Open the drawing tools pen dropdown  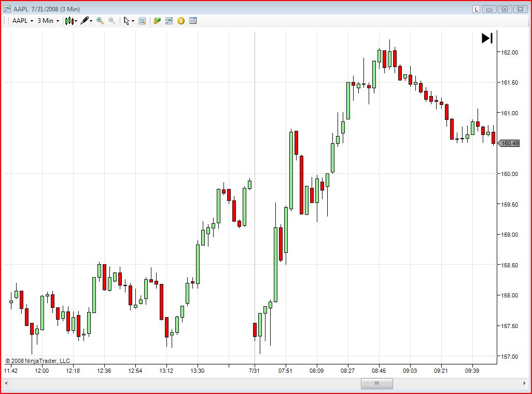[x=86, y=21]
